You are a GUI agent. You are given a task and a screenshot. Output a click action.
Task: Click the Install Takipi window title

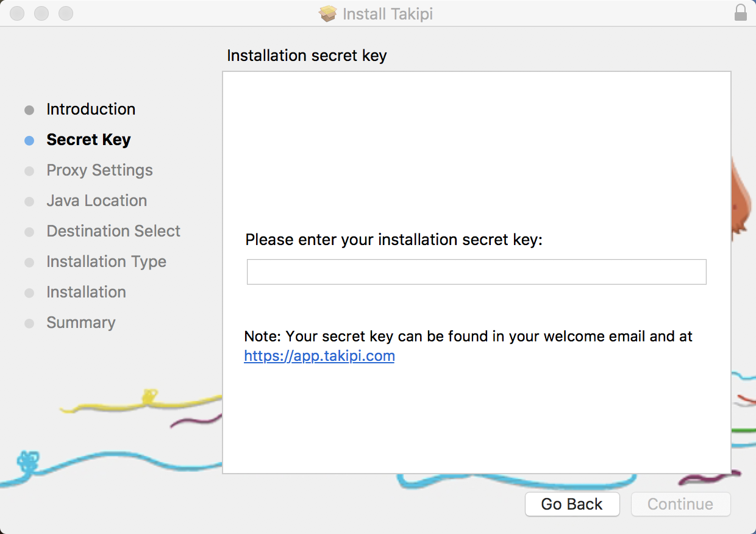(388, 13)
